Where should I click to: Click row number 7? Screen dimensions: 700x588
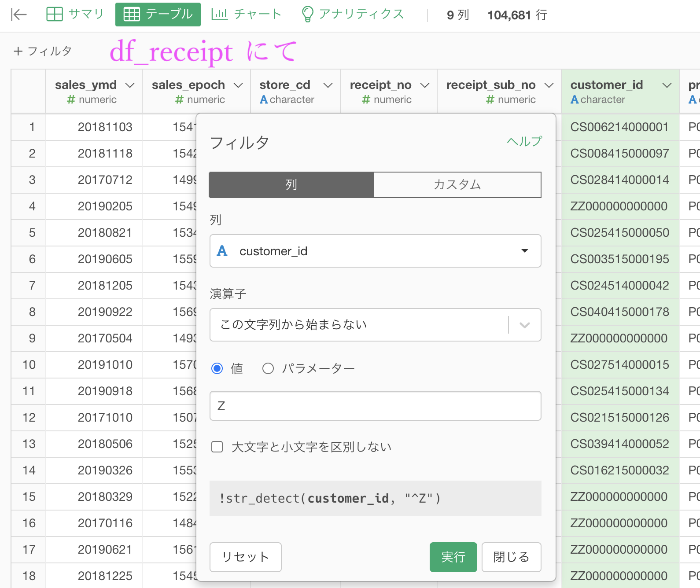click(32, 286)
